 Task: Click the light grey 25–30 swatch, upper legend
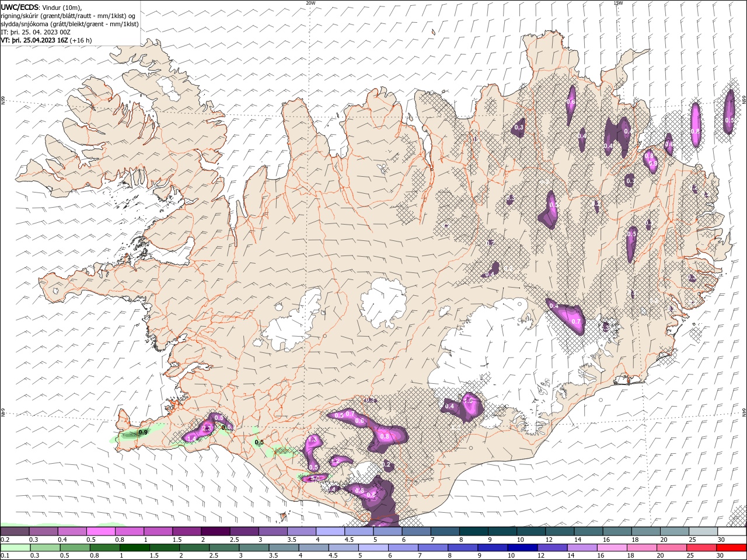tap(704, 531)
